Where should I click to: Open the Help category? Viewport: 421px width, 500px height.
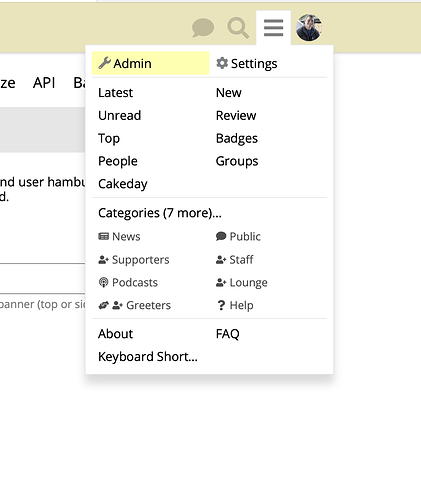[235, 305]
